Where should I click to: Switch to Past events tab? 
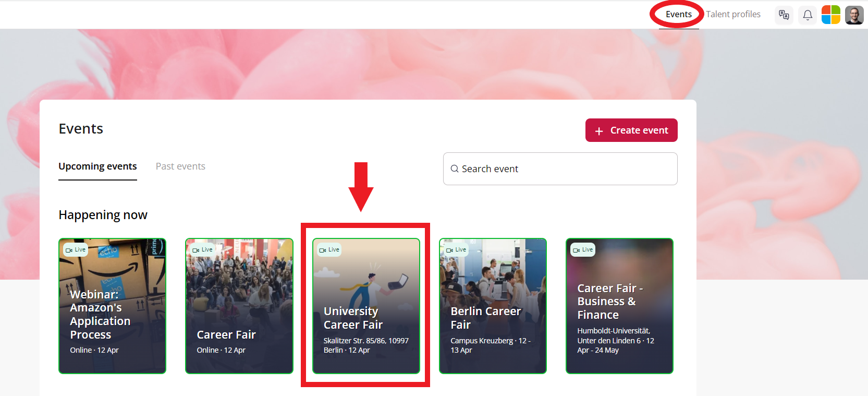[180, 166]
